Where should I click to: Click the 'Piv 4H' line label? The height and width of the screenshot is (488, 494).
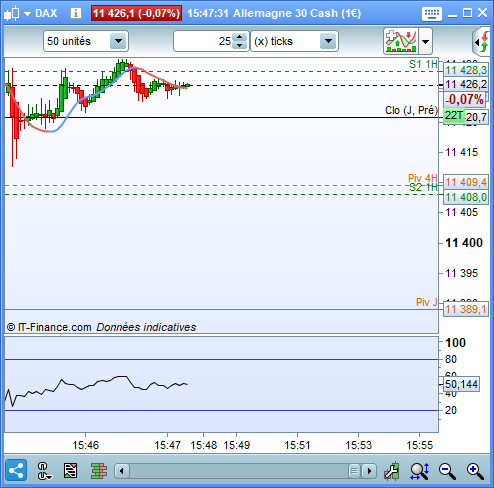point(422,178)
